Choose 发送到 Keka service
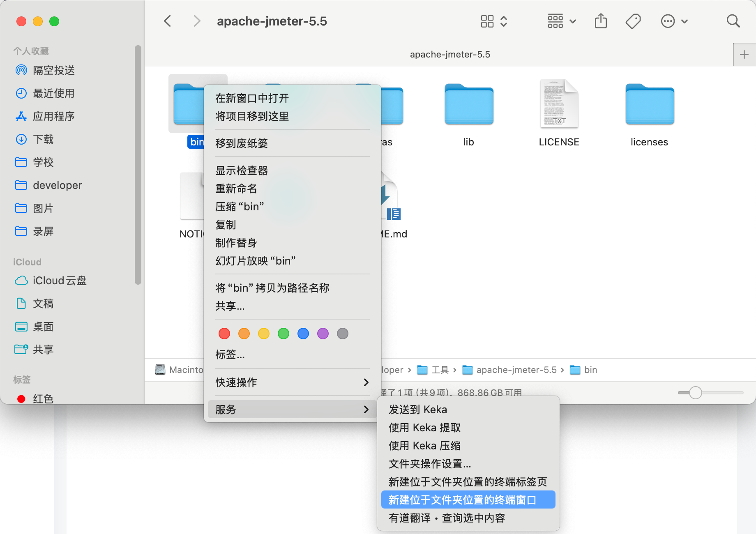This screenshot has height=534, width=756. 468,410
